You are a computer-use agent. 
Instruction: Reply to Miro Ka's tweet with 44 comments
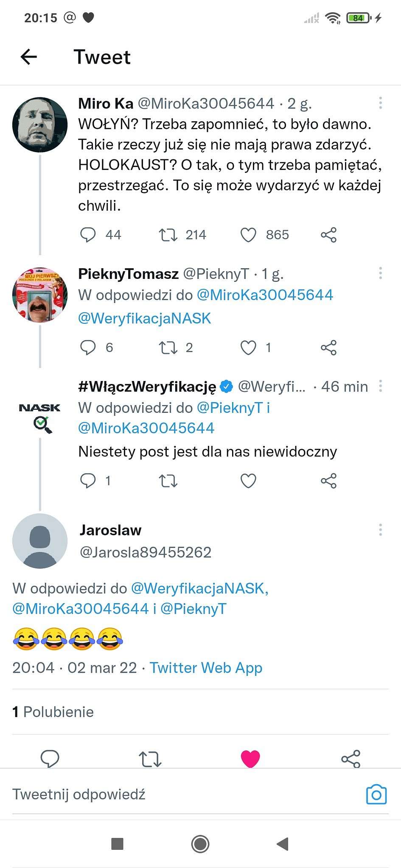tap(88, 235)
